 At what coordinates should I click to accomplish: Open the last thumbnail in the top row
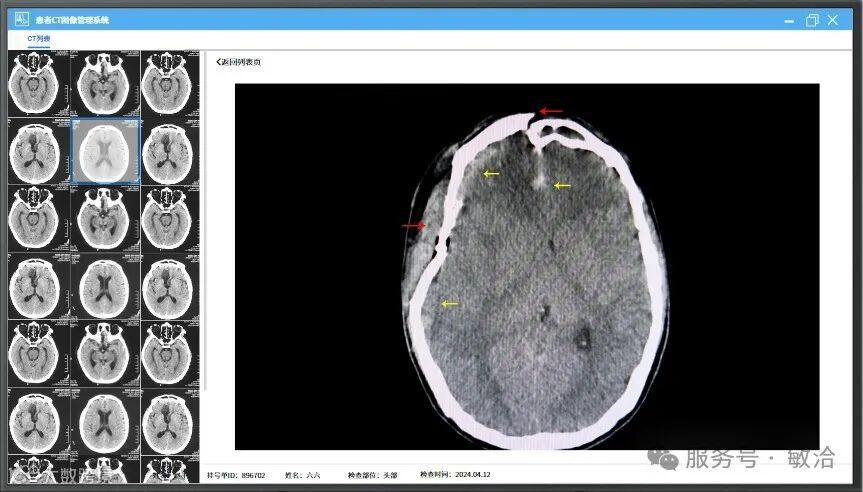point(170,84)
